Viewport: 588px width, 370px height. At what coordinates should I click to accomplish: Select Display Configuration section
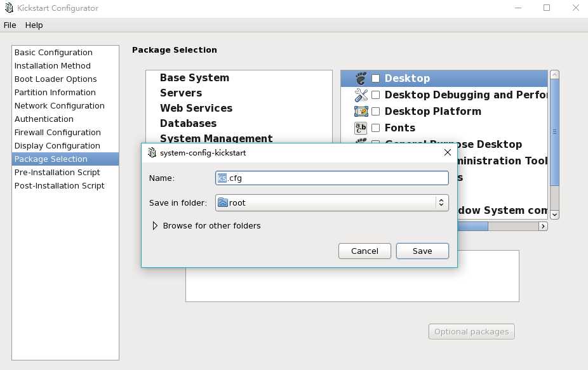tap(65, 145)
